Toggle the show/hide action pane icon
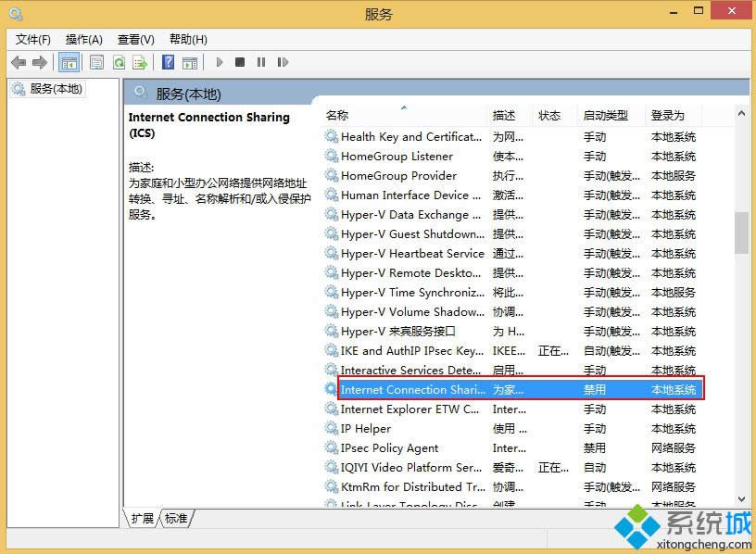The height and width of the screenshot is (554, 756). (x=190, y=62)
